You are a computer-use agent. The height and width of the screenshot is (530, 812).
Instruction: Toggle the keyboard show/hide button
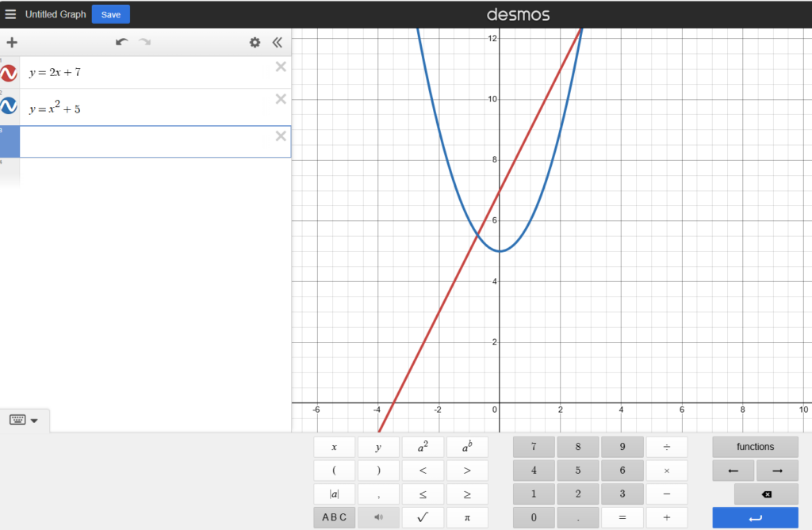[x=24, y=420]
